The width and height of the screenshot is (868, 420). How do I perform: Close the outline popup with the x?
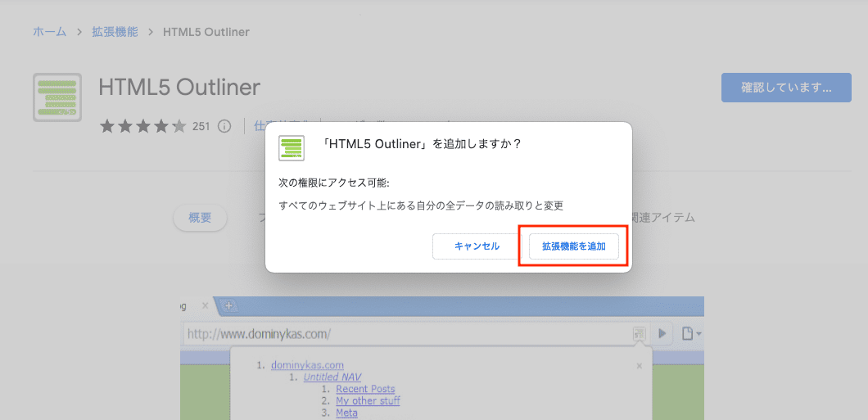(640, 366)
